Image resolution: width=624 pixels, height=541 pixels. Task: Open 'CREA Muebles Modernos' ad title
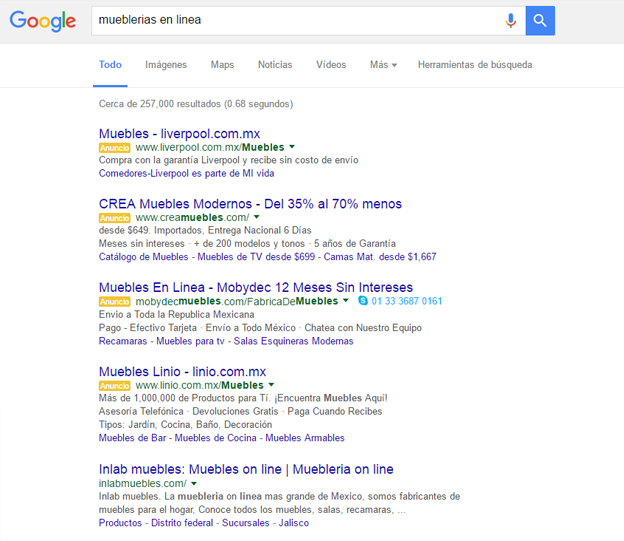[x=250, y=203]
